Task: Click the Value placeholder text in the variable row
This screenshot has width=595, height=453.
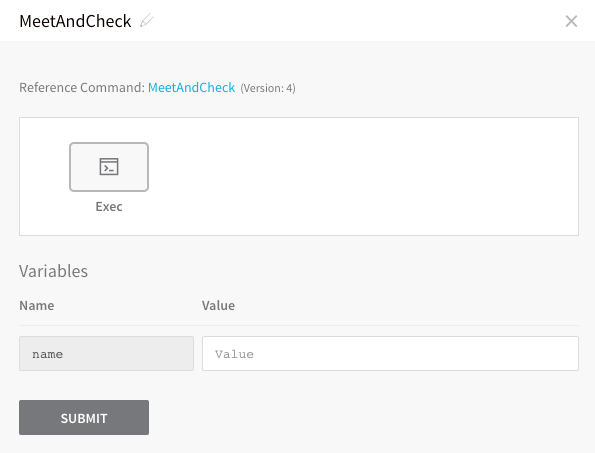Action: [x=234, y=354]
